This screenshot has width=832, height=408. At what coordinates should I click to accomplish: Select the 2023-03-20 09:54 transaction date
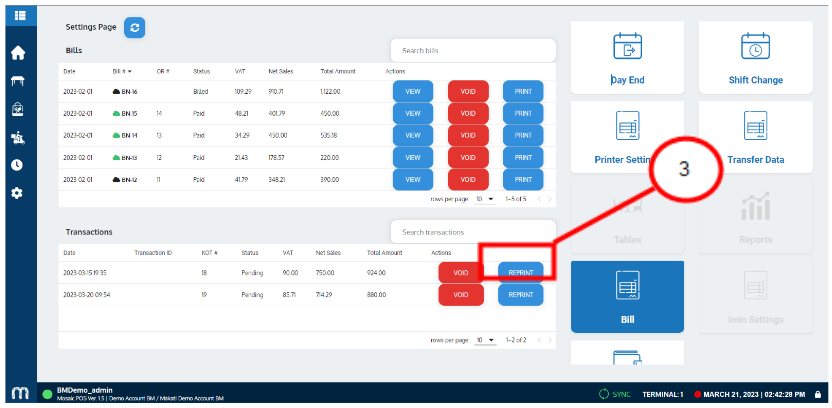(x=85, y=295)
